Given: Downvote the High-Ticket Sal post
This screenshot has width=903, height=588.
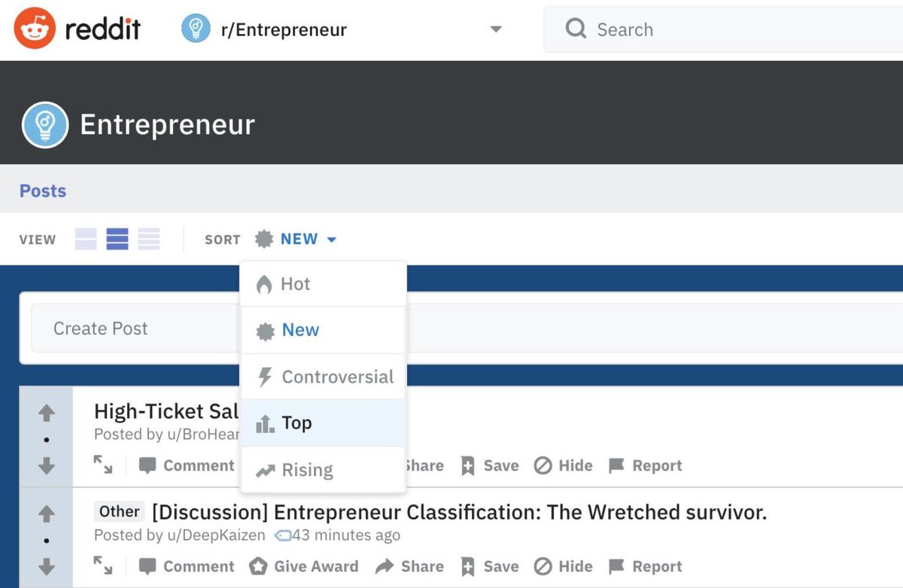Looking at the screenshot, I should click(47, 466).
